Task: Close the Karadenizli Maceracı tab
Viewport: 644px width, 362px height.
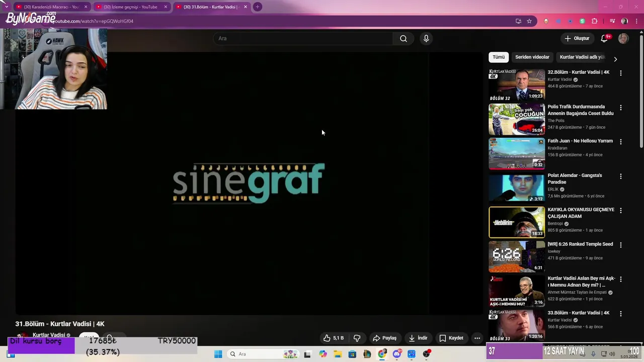Action: (x=86, y=7)
